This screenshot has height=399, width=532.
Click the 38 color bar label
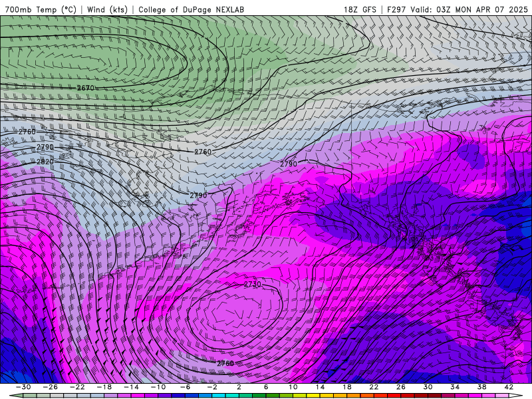(481, 387)
